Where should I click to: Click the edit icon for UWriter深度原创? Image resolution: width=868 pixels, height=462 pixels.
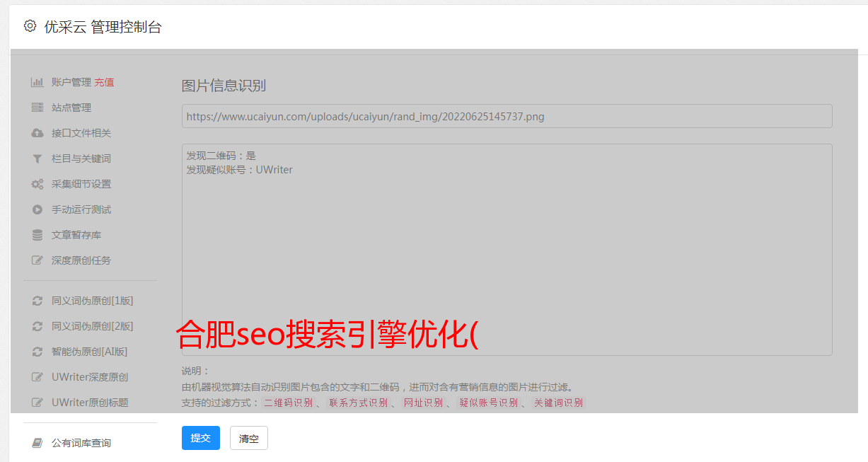tap(37, 377)
